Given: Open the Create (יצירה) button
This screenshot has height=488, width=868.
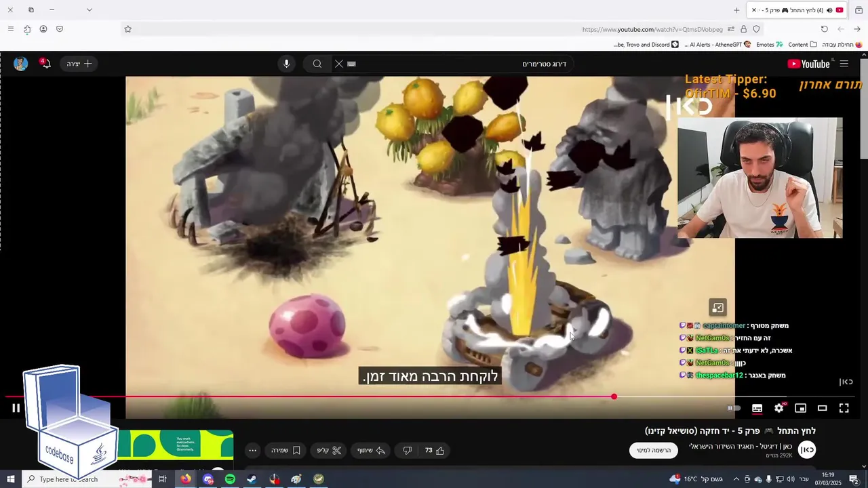Looking at the screenshot, I should [79, 64].
